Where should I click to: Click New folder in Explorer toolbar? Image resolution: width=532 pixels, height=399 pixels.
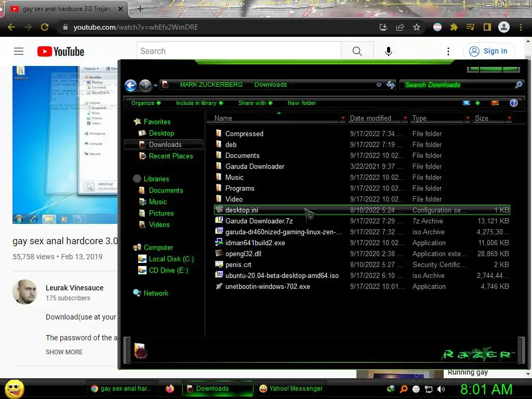(302, 103)
